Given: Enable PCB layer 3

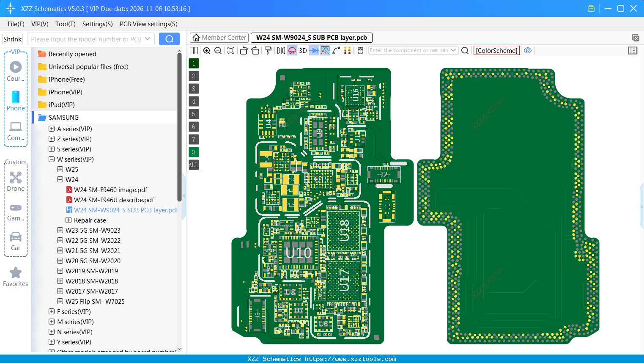Looking at the screenshot, I should click(x=193, y=88).
